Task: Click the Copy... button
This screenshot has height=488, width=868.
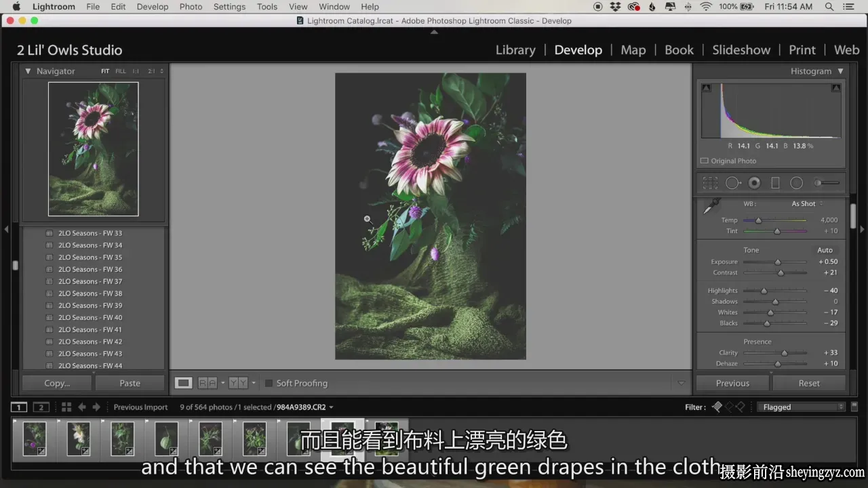Action: pos(57,383)
